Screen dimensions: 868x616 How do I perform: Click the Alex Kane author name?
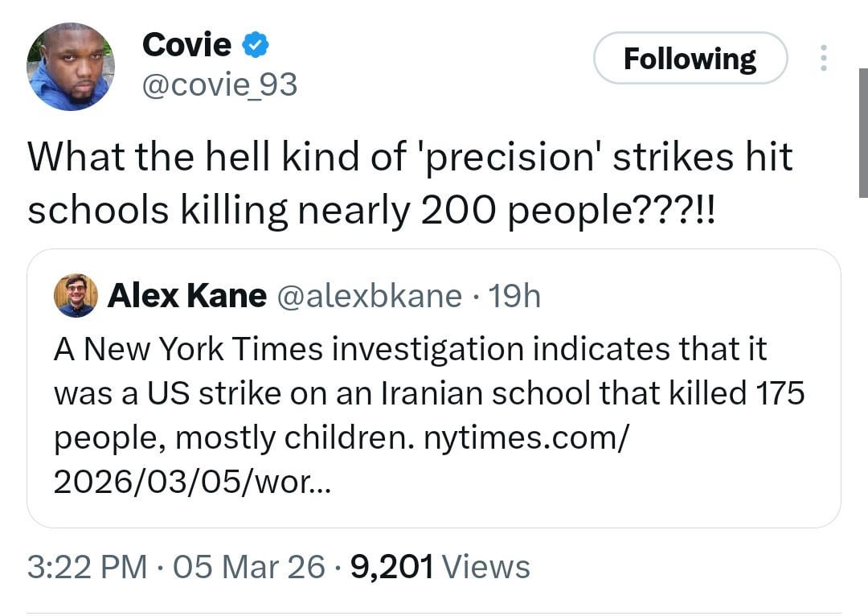coord(186,296)
